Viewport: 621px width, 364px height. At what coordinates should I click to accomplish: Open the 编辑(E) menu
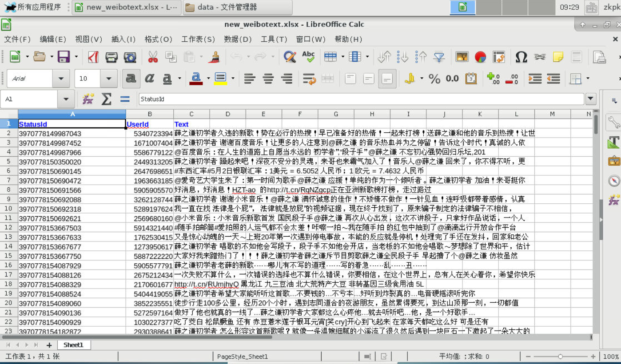(53, 39)
